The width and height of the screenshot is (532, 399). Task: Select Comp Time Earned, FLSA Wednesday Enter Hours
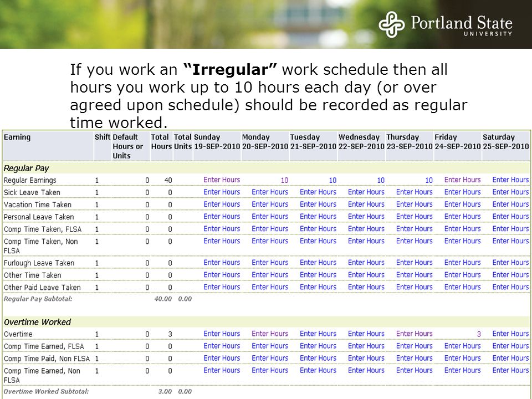pos(366,346)
